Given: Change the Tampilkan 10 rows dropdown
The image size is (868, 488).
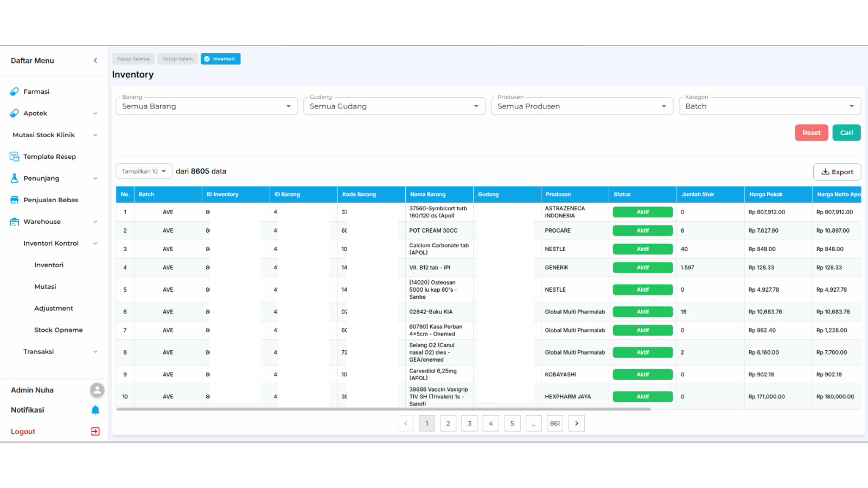Looking at the screenshot, I should point(144,171).
